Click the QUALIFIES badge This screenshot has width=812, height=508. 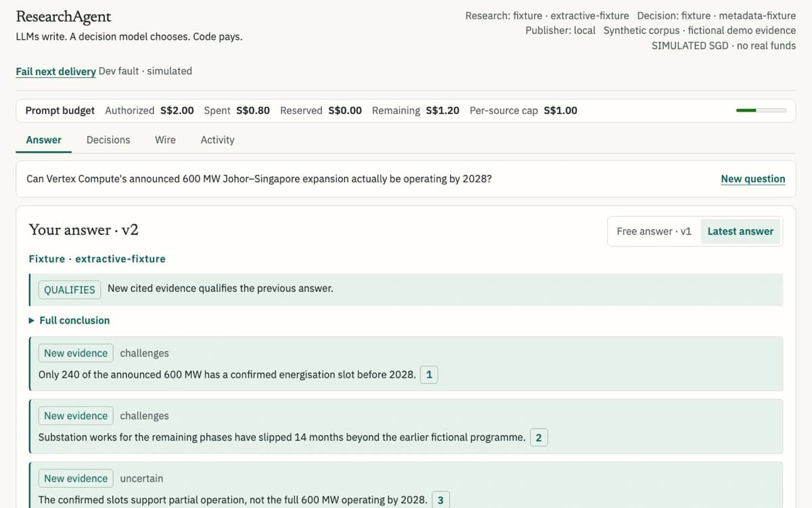(70, 289)
